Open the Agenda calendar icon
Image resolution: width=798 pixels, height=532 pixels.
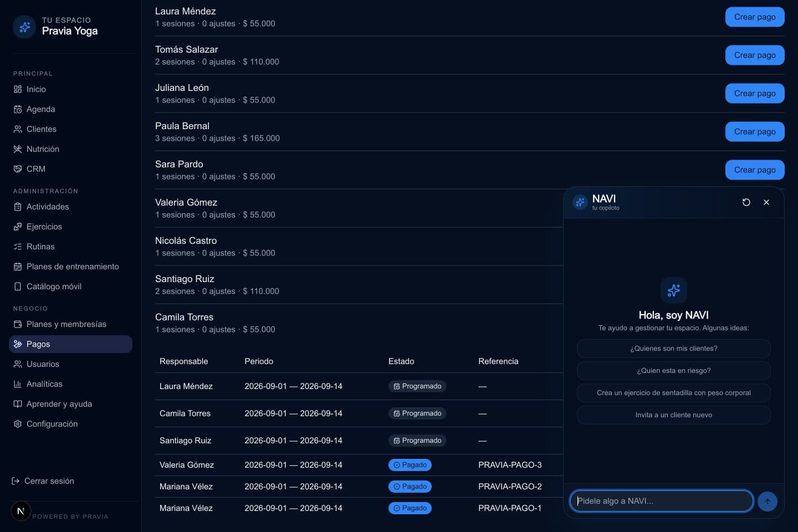[x=18, y=109]
